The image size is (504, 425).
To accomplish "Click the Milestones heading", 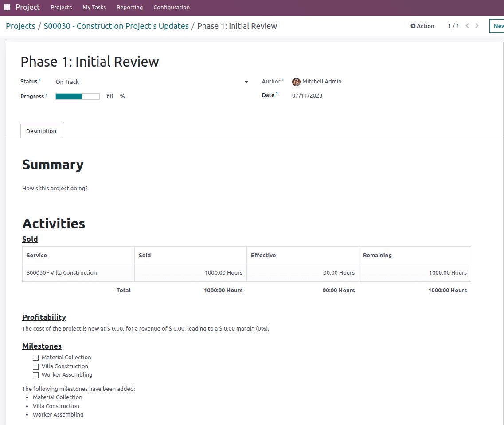I will coord(42,346).
